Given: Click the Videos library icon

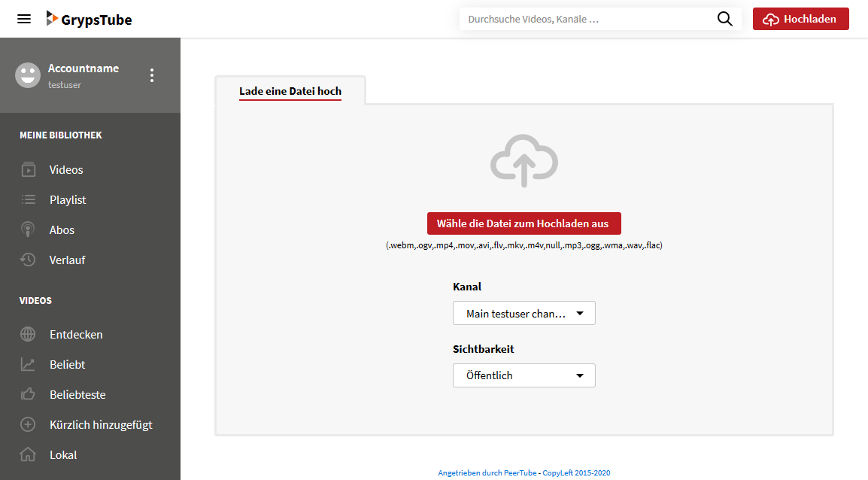Looking at the screenshot, I should point(28,170).
